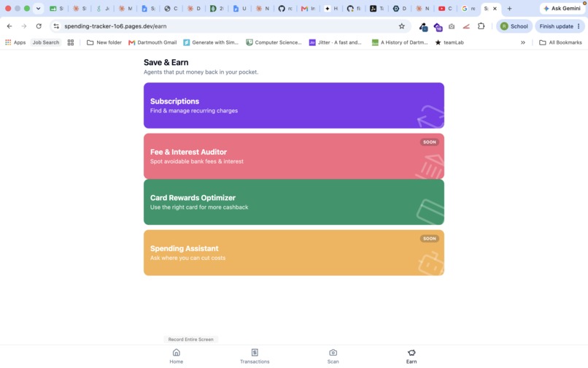Click the red pencil extension icon
Viewport: 588px width, 368px height.
466,26
